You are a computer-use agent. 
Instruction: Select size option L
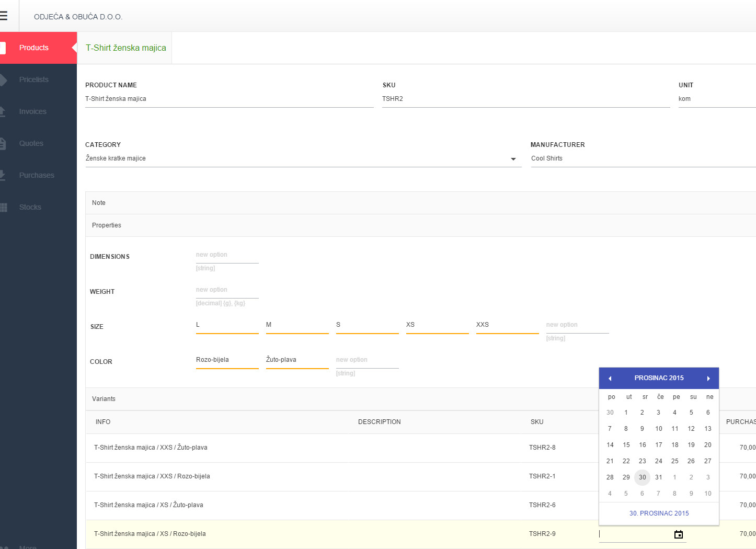tap(227, 325)
